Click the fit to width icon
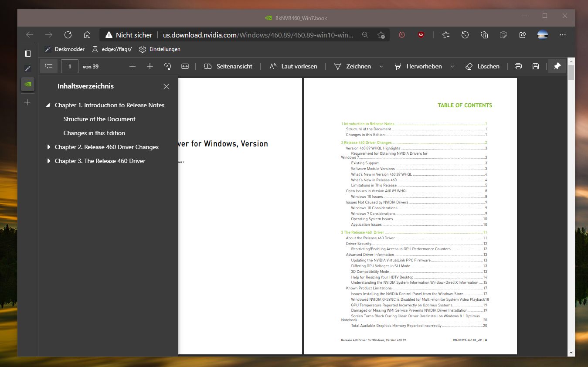This screenshot has width=588, height=367. coord(185,66)
